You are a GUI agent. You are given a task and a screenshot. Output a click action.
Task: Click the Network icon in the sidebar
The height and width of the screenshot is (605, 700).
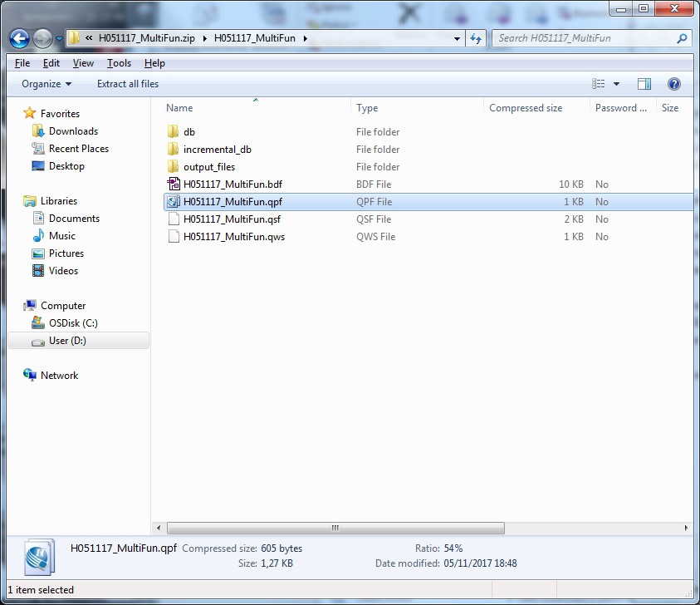(30, 375)
